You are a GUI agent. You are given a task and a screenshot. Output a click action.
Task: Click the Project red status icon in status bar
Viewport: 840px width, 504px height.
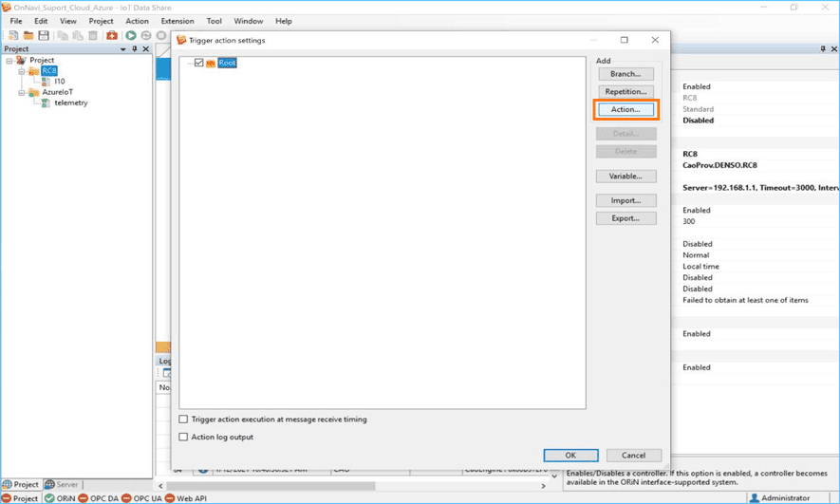[7, 498]
